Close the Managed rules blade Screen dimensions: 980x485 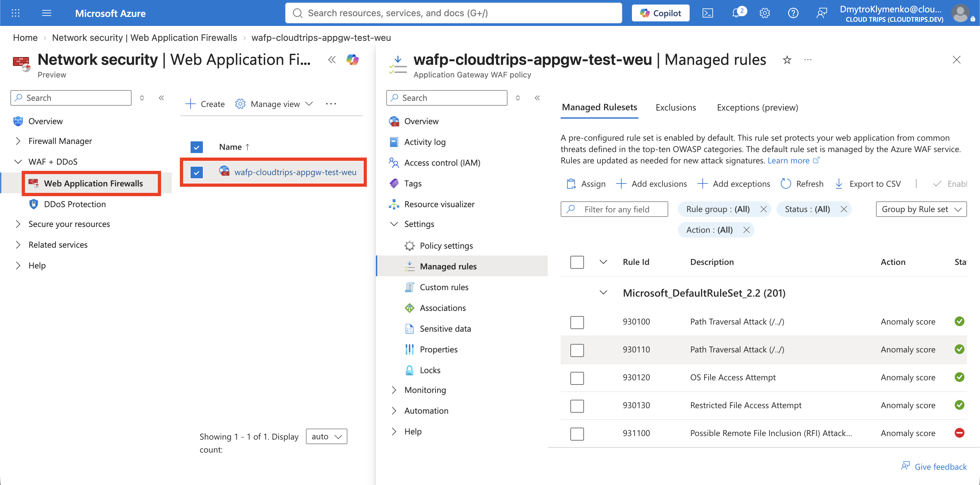(x=956, y=60)
